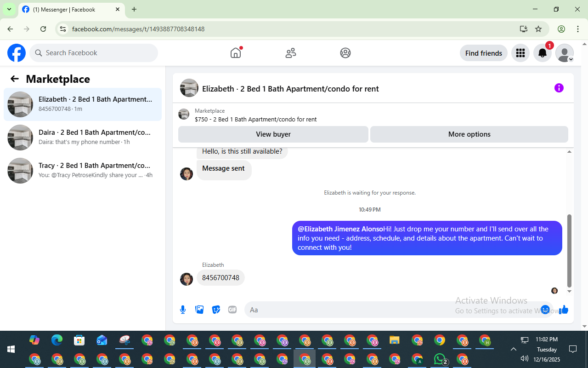Attach a file with the photo icon
The image size is (588, 368).
coord(199,310)
